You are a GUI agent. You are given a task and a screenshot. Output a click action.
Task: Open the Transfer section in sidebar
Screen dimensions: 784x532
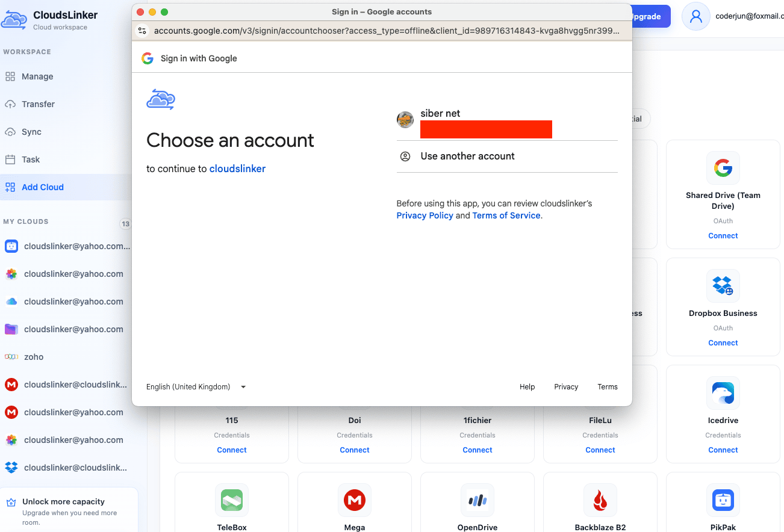coord(38,104)
